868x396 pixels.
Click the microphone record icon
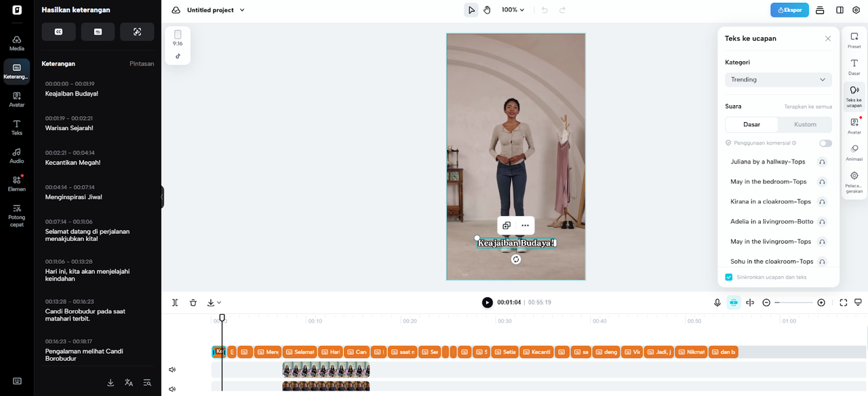(x=717, y=302)
